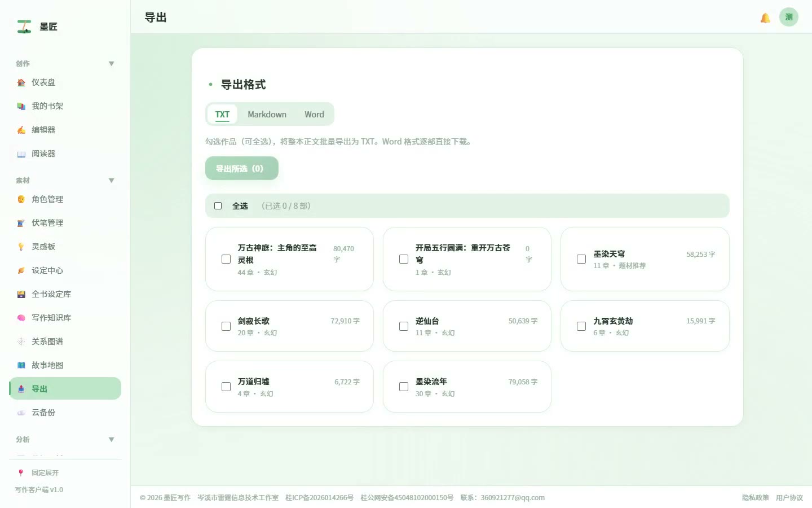
Task: Go to 伏笔管理 foreshadowing icon
Action: click(21, 223)
